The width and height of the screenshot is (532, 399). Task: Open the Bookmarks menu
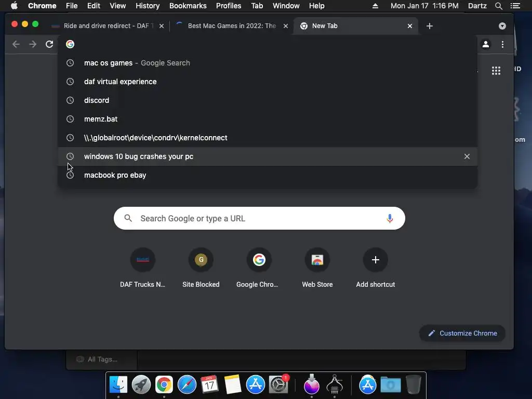188,6
